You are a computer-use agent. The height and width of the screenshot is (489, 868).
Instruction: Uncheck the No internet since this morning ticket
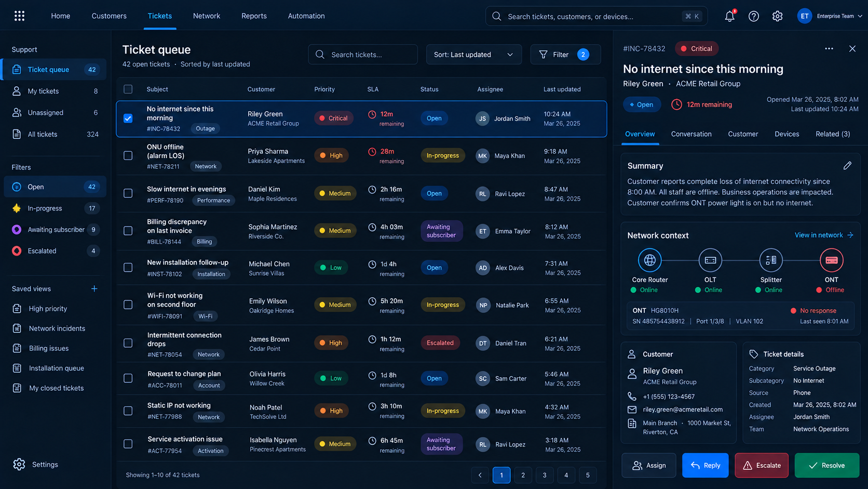(x=128, y=118)
